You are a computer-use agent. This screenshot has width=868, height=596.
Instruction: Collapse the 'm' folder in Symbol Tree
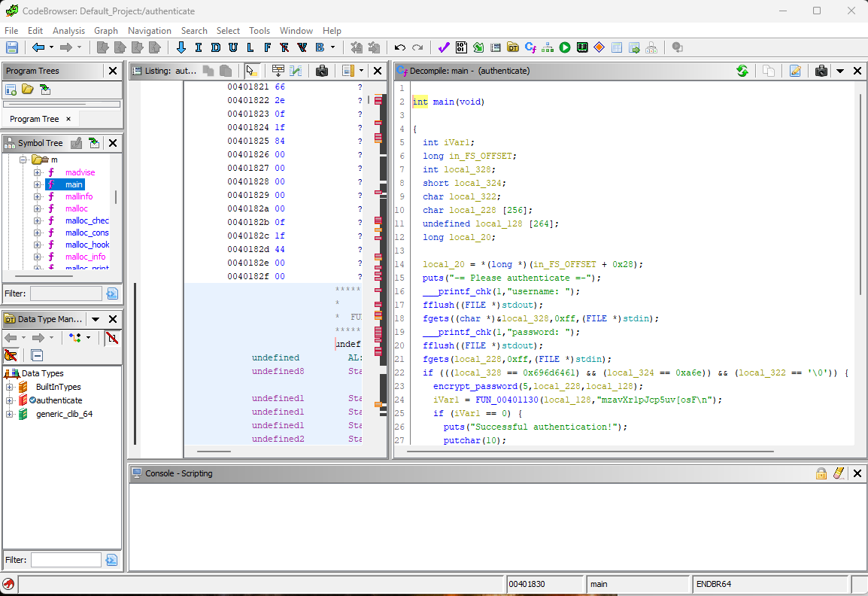[x=23, y=160]
